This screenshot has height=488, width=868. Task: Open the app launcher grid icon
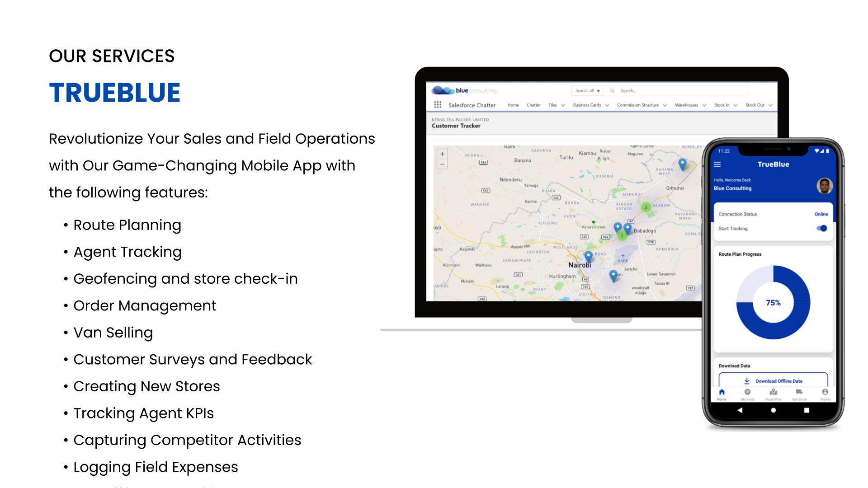pos(437,105)
